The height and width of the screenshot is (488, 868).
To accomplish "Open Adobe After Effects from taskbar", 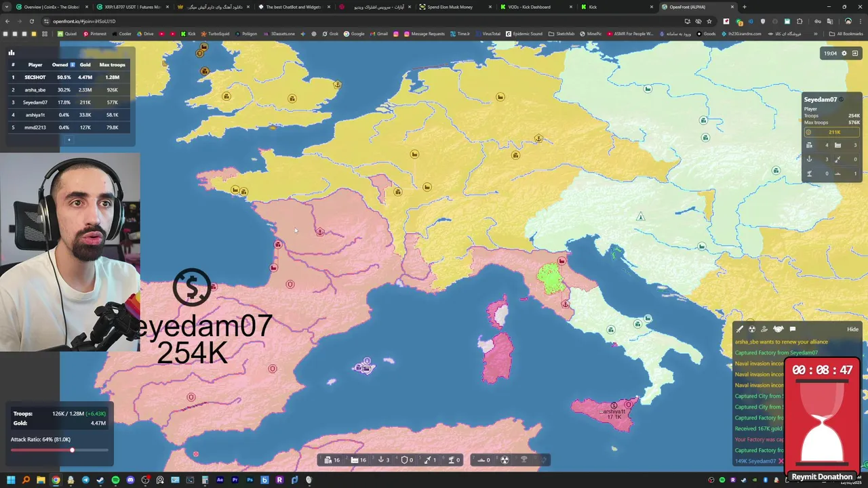I will coord(220,480).
